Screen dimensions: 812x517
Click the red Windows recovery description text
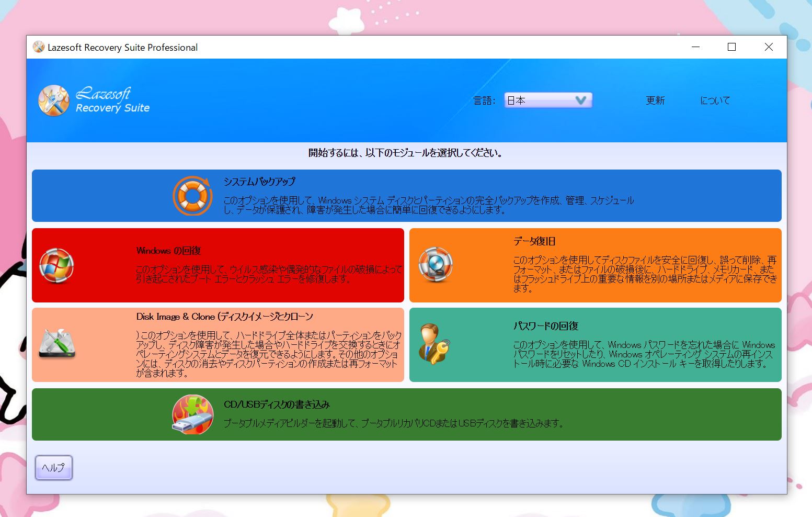[x=269, y=274]
